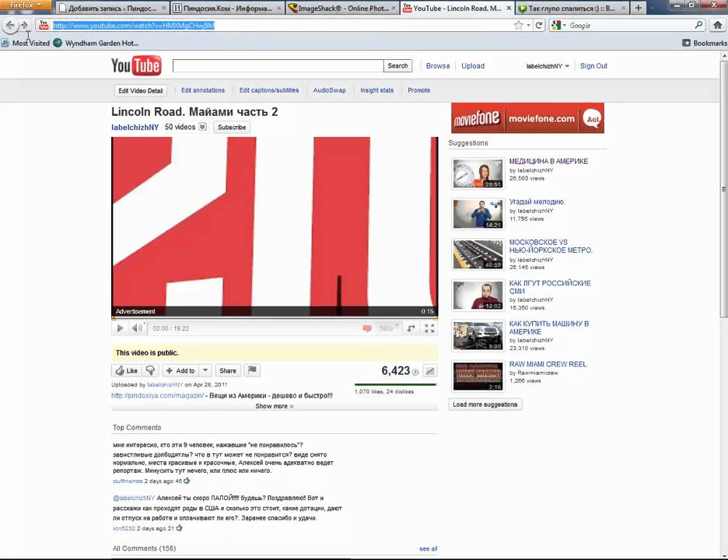Click into the YouTube search field
This screenshot has height=560, width=728.
(278, 66)
